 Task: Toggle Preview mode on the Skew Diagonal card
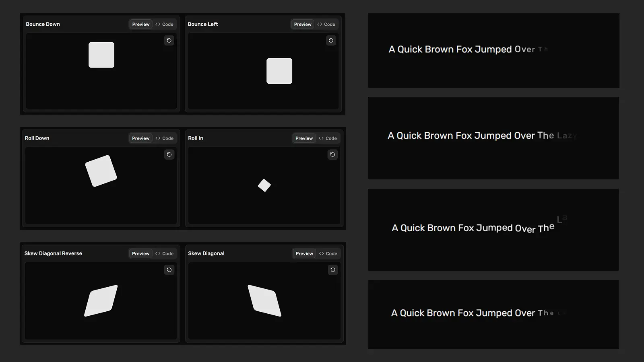304,253
